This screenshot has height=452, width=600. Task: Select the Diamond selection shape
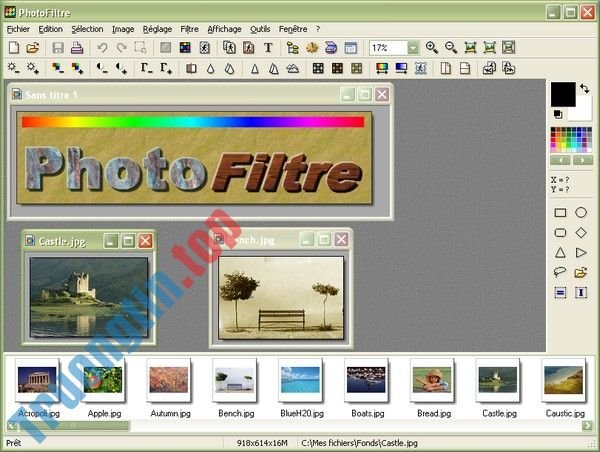[581, 233]
